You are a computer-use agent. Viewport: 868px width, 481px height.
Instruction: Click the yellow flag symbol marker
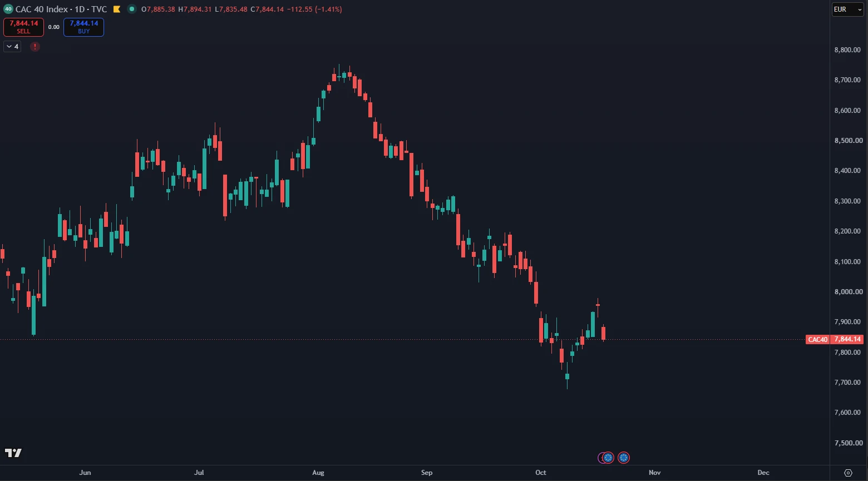[116, 9]
